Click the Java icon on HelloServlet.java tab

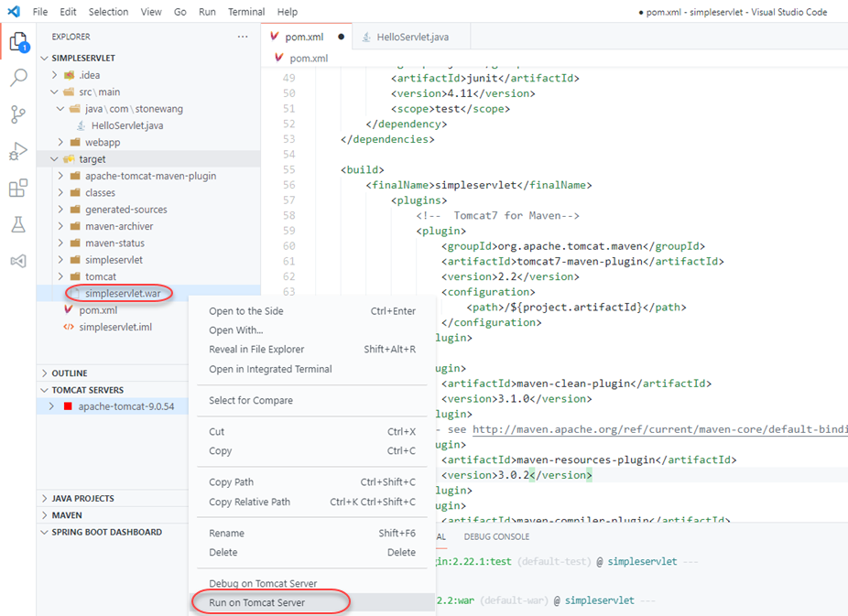(366, 37)
